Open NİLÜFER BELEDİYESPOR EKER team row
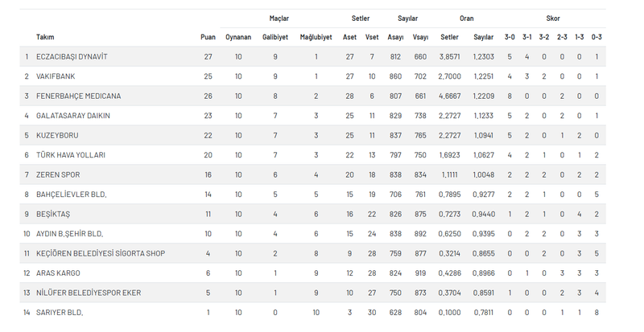 (89, 293)
